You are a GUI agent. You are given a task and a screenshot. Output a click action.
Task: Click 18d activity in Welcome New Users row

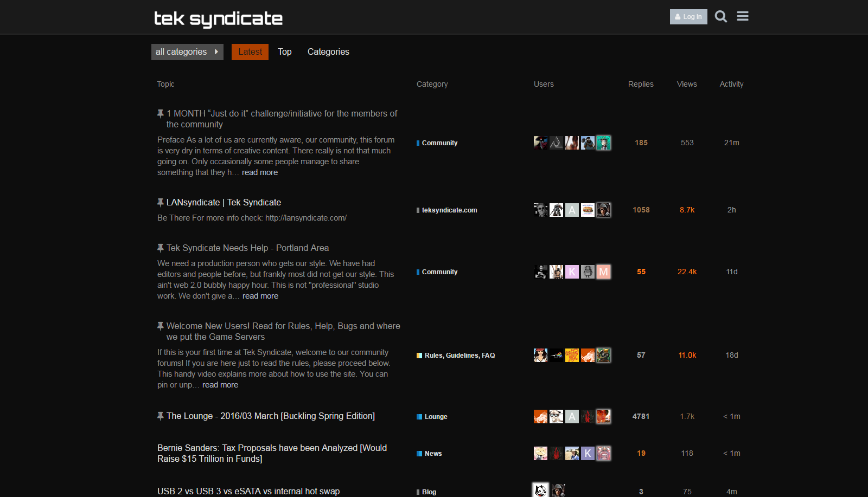point(732,355)
